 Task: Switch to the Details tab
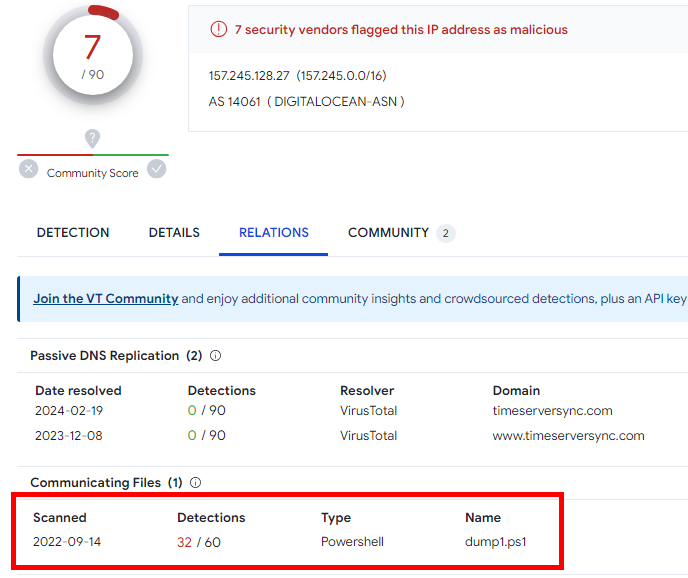pyautogui.click(x=174, y=233)
